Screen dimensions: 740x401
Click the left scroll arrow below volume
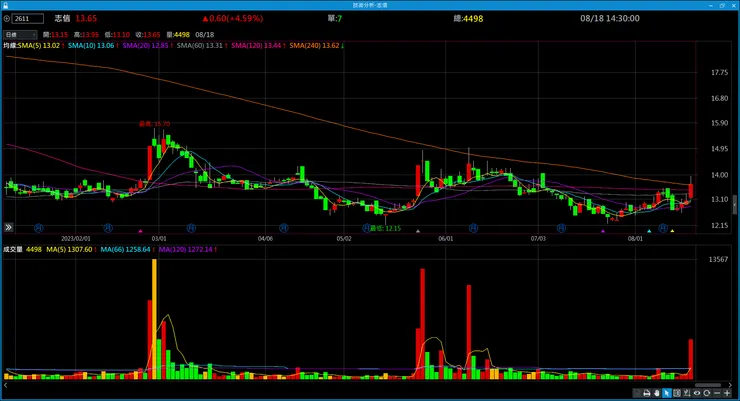pyautogui.click(x=5, y=385)
